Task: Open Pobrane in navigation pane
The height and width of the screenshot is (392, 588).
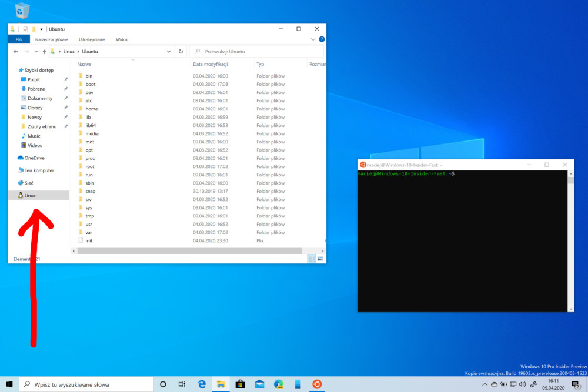Action: click(36, 89)
